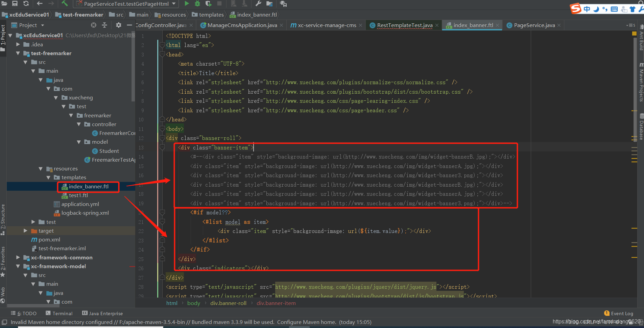644x328 pixels.
Task: Switch to ManageCmsApplication.java tab
Action: click(242, 25)
